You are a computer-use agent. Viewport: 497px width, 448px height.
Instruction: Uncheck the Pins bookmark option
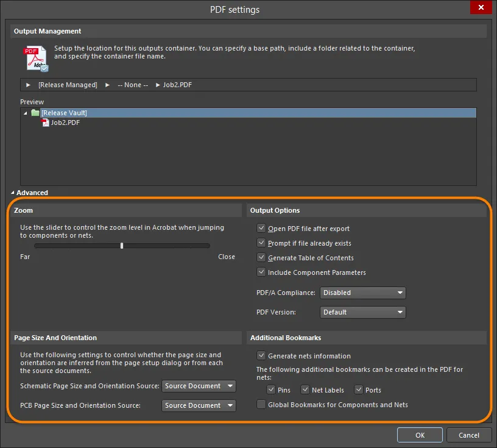tap(271, 389)
